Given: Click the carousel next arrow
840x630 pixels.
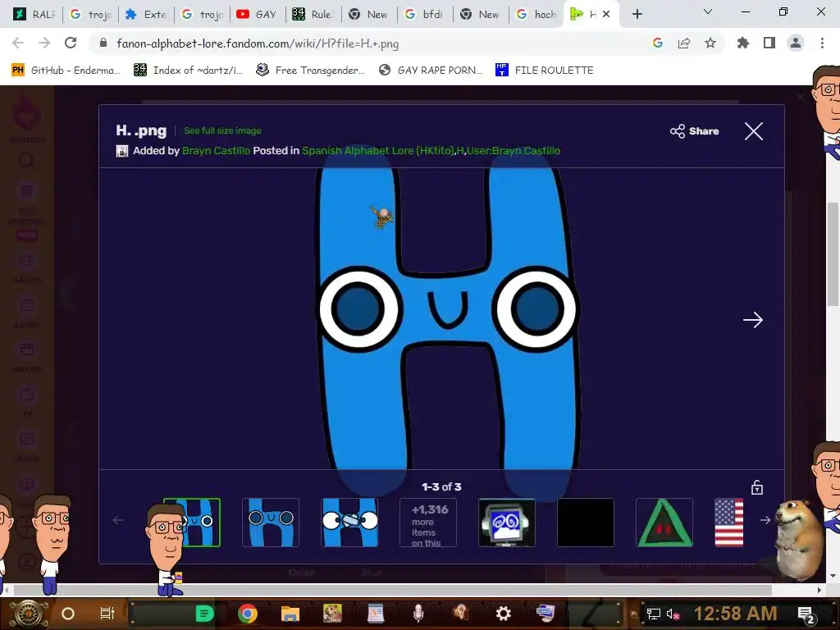Looking at the screenshot, I should (x=765, y=520).
